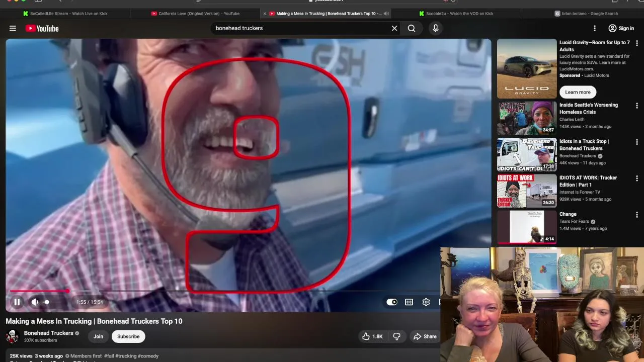
Task: Mute the video speaker icon
Action: point(35,302)
